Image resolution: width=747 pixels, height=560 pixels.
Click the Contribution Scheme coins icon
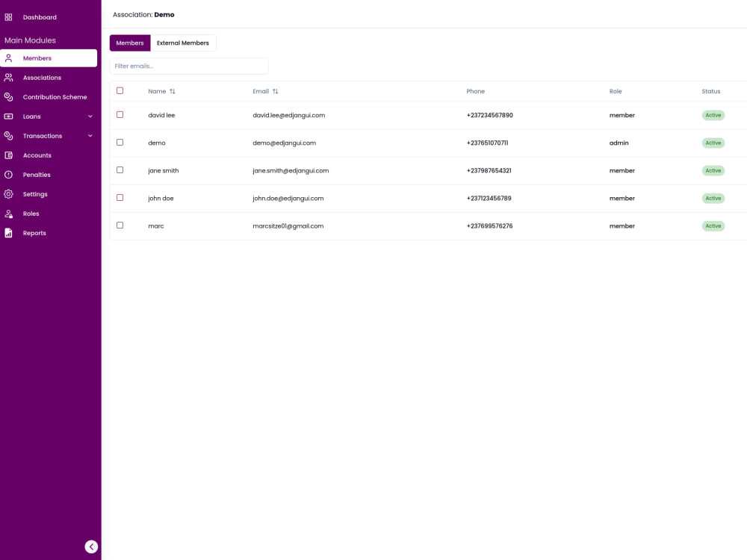pyautogui.click(x=8, y=96)
